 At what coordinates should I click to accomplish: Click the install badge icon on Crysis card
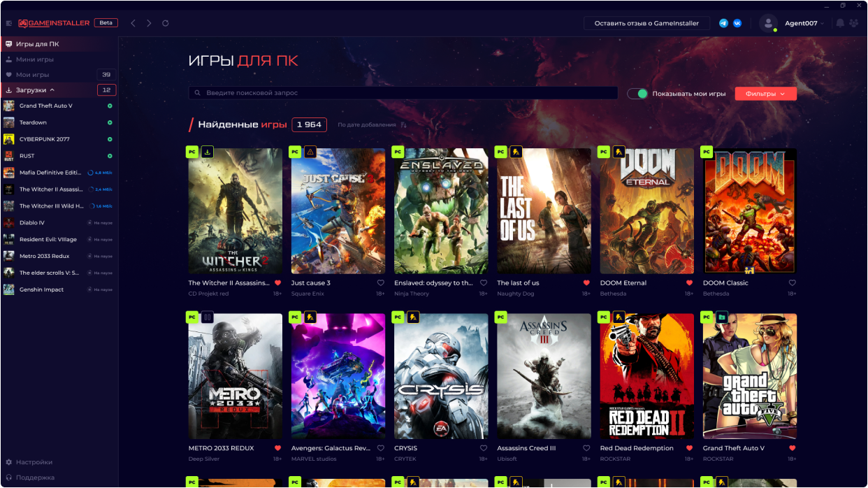[413, 317]
